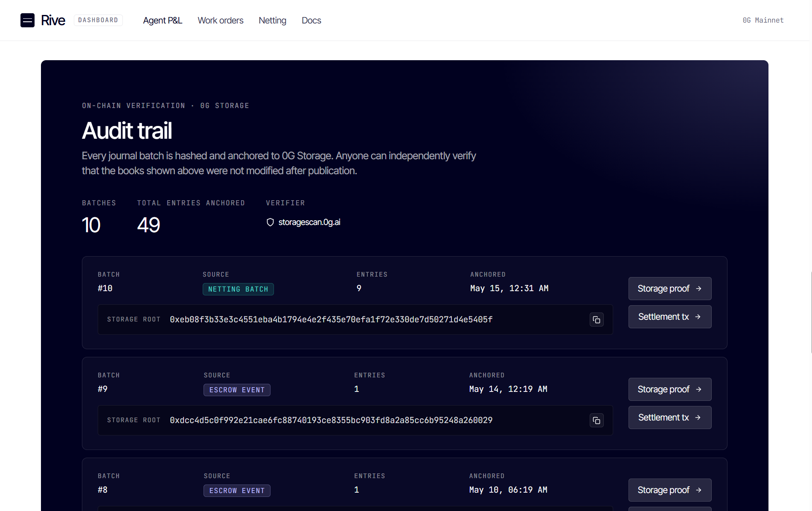Go to Work orders
812x511 pixels.
point(221,20)
